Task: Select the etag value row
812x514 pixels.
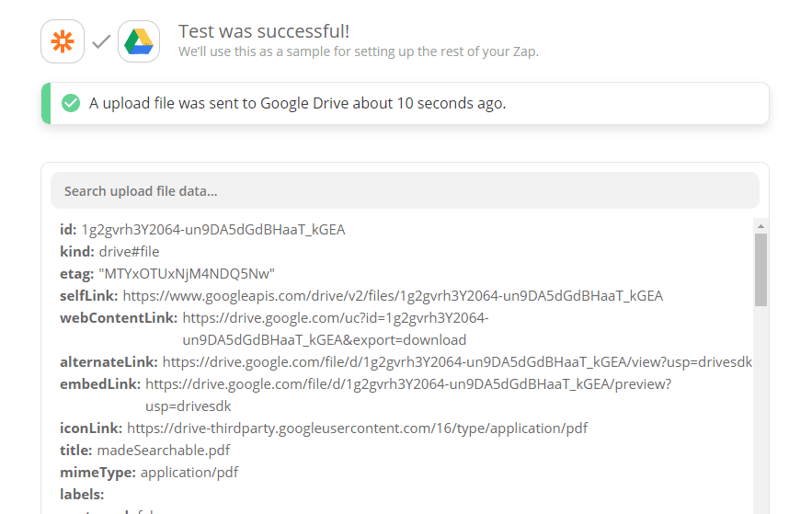Action: click(x=167, y=274)
